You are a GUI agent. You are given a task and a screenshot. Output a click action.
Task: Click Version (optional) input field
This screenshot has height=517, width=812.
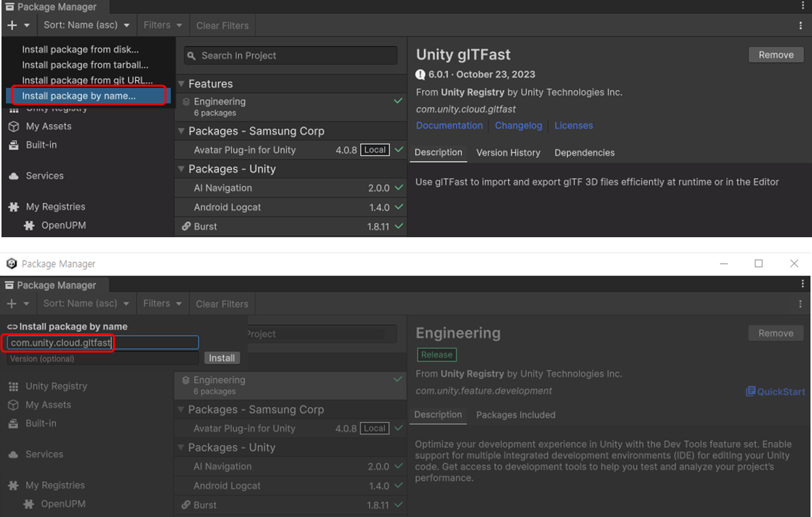coord(103,359)
